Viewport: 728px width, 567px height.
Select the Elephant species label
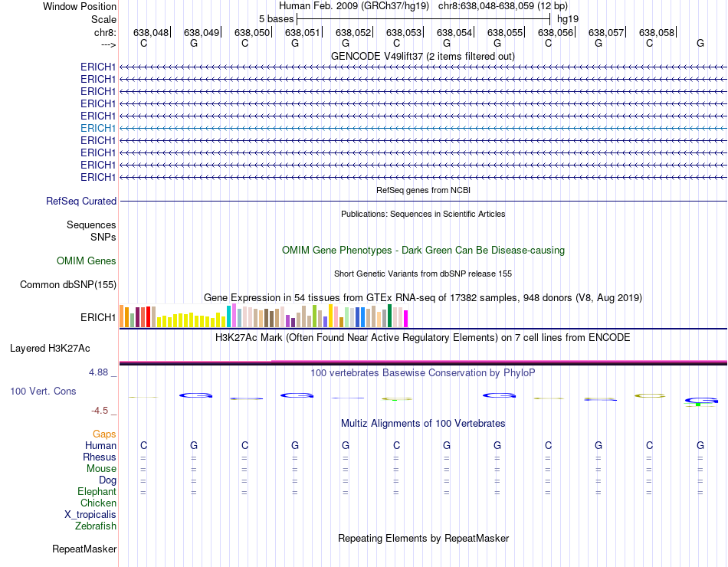coord(97,491)
